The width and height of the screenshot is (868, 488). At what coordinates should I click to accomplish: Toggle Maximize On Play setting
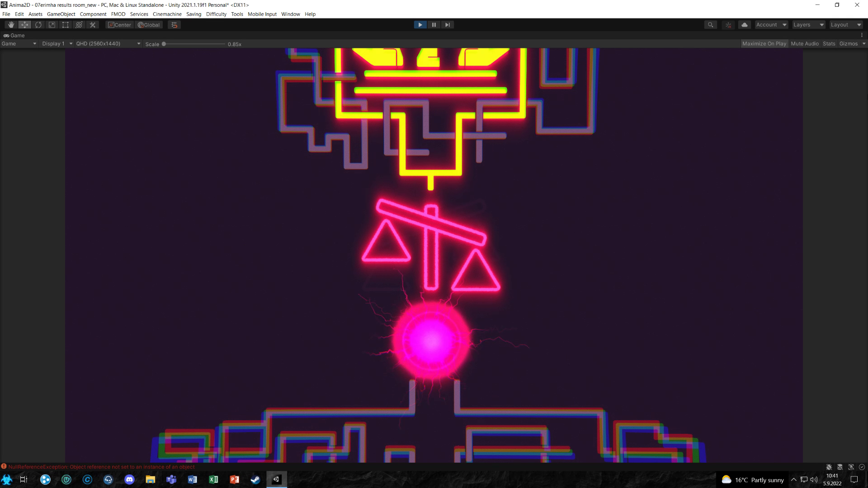pos(764,43)
